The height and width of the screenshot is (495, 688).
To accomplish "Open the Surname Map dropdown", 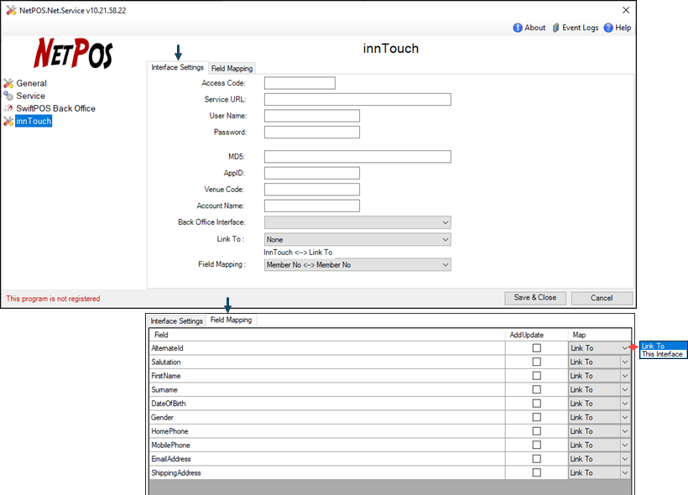I will (599, 389).
